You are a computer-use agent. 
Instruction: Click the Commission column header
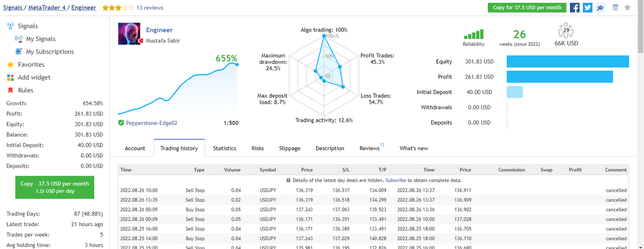(512, 170)
